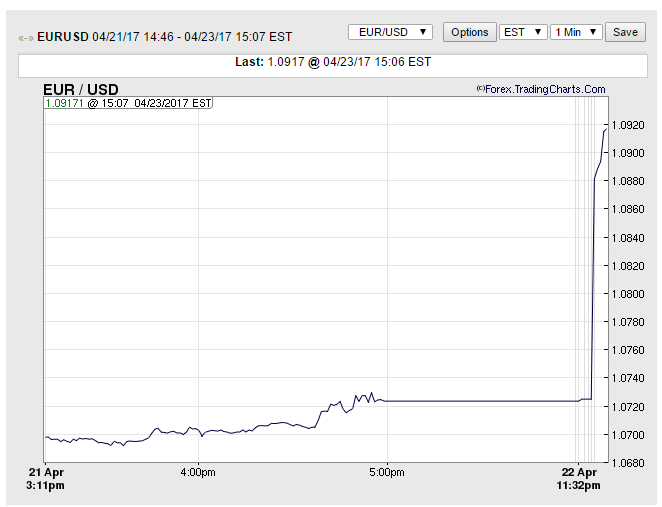Screen dimensions: 662x507
Task: Click the EUR / USD chart heading
Action: pos(81,89)
